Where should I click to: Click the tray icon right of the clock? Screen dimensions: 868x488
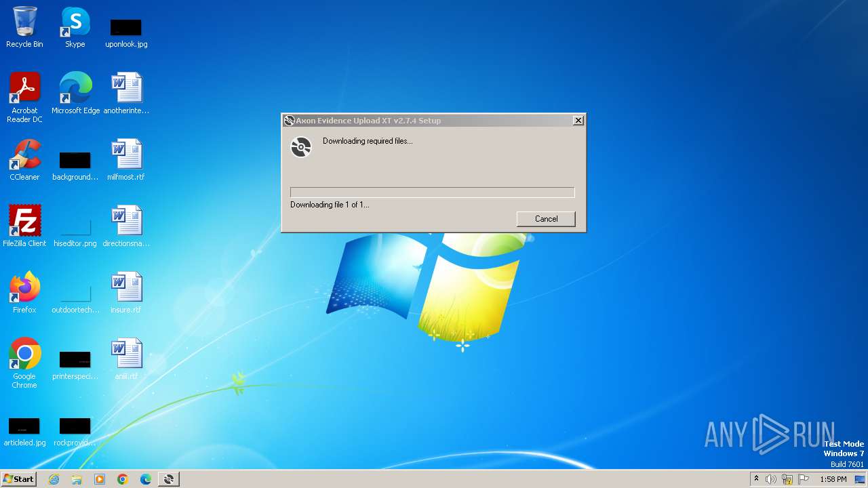click(859, 479)
